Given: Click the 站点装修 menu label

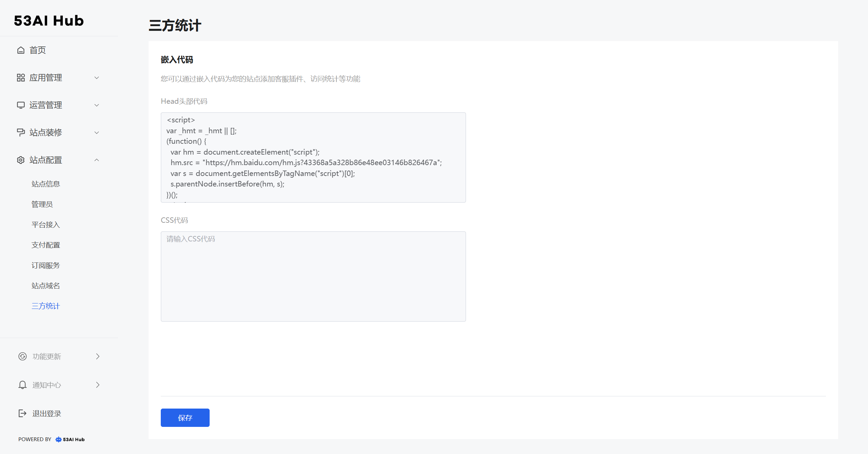Looking at the screenshot, I should tap(46, 132).
